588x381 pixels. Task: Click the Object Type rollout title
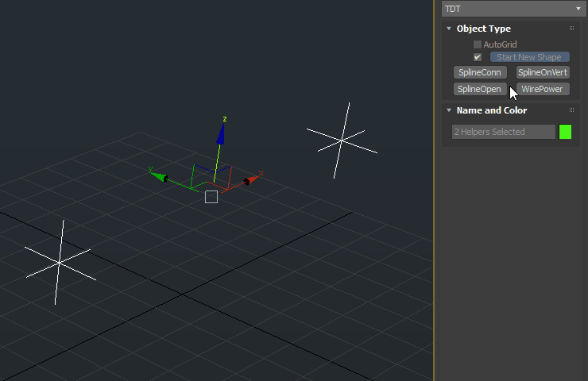483,29
